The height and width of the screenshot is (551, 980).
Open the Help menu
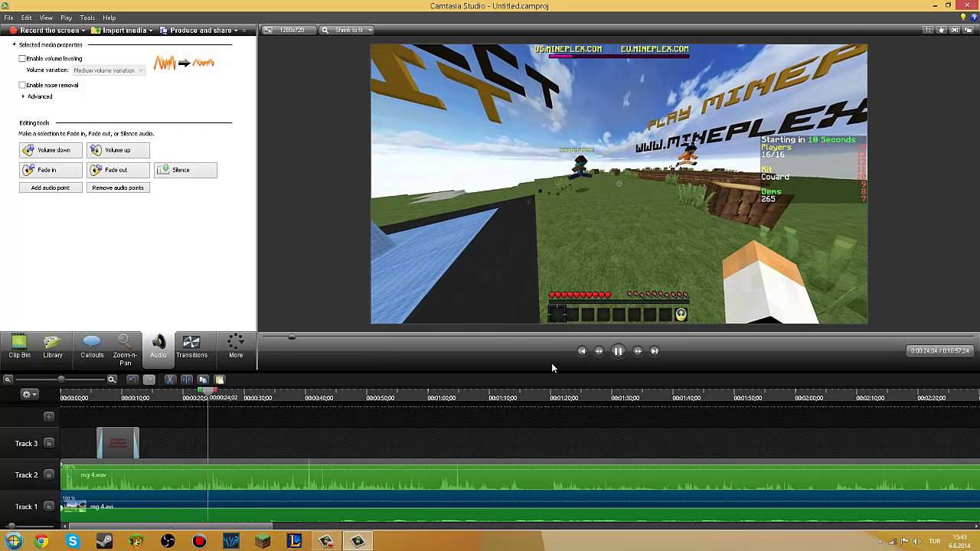[109, 18]
